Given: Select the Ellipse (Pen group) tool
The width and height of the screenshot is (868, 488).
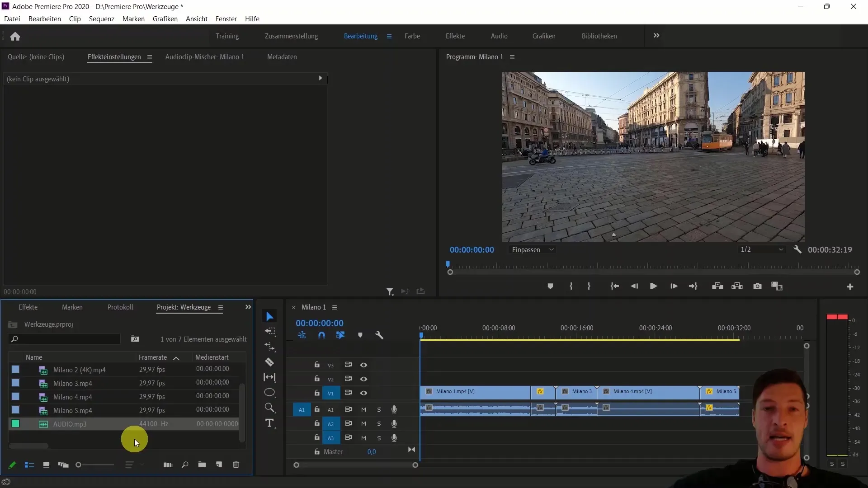Looking at the screenshot, I should point(270,392).
